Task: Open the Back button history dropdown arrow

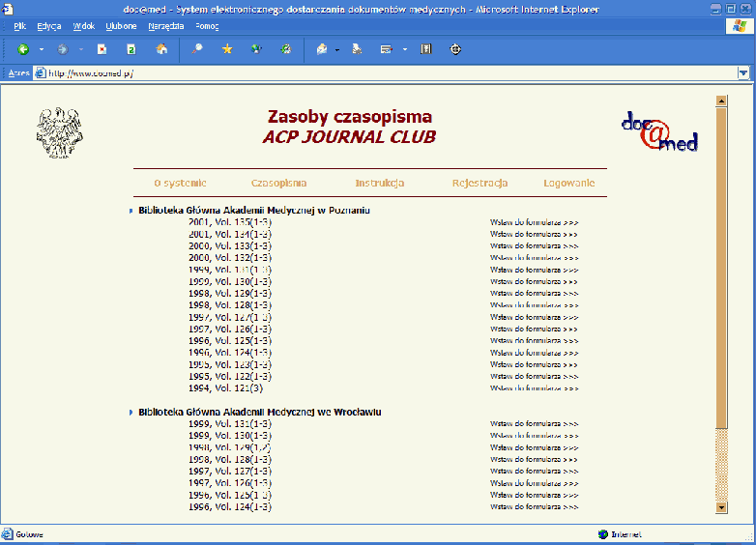Action: pos(42,49)
